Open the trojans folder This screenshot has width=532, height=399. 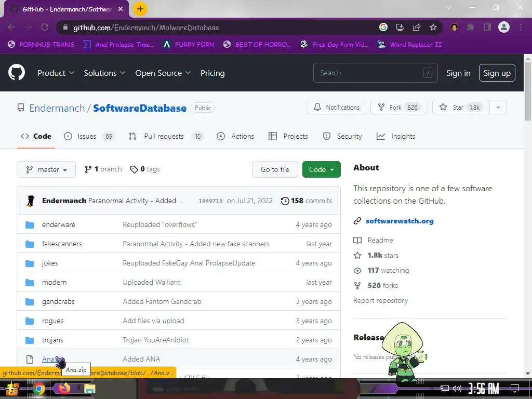[52, 340]
